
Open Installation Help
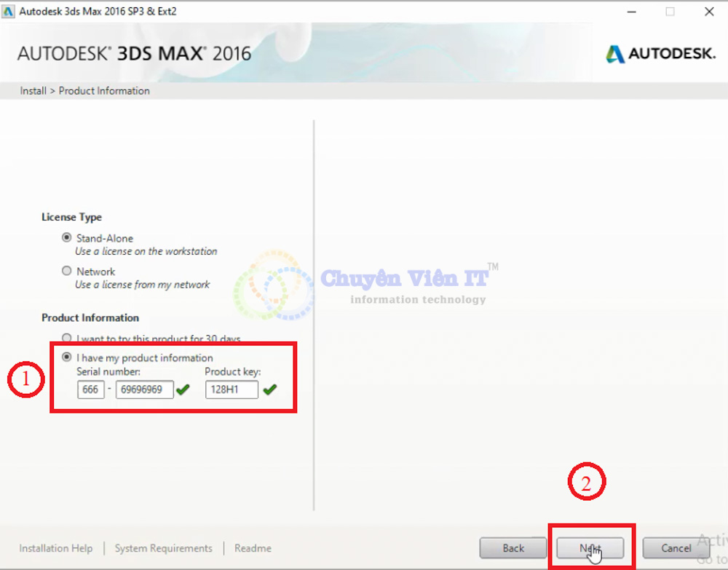(x=55, y=548)
